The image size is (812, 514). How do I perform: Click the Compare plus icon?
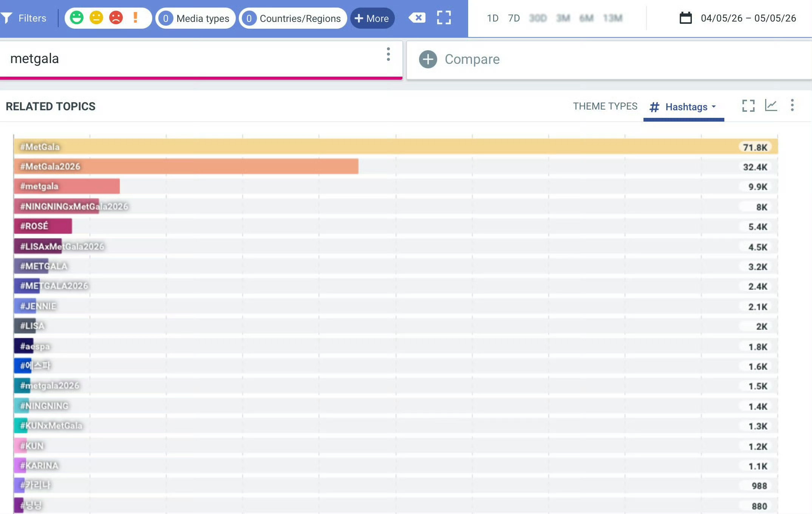[428, 59]
